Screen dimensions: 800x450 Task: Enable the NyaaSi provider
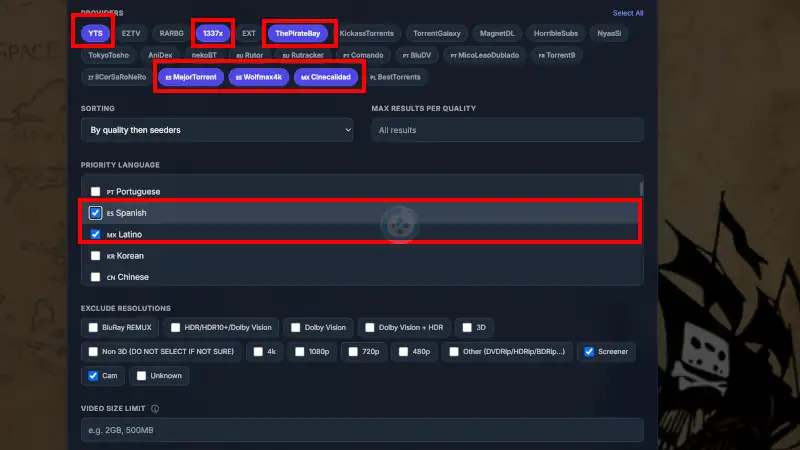[x=609, y=33]
